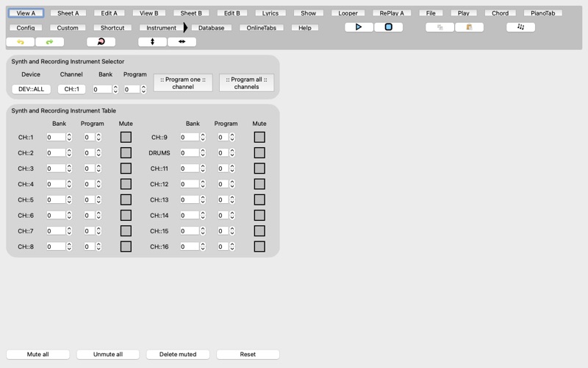
Task: Open the Looper tab
Action: pyautogui.click(x=348, y=13)
